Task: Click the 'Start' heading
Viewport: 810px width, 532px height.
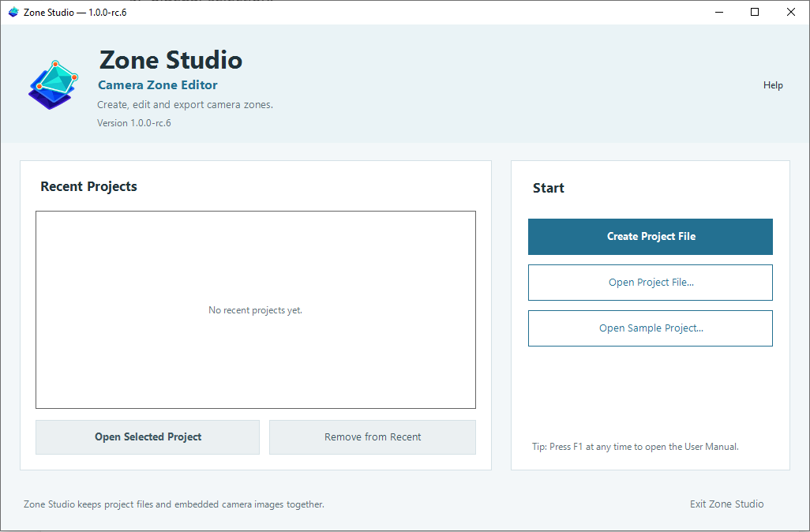Action: [549, 188]
